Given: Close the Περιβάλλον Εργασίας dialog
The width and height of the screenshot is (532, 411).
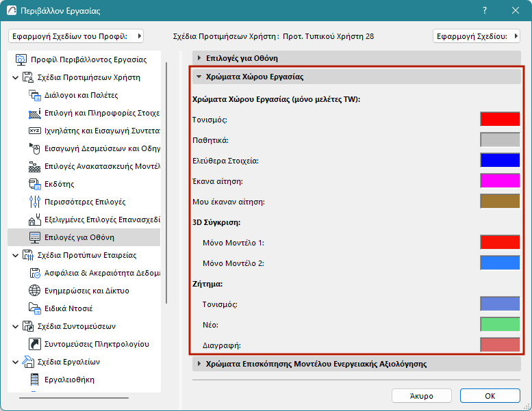Looking at the screenshot, I should (x=516, y=10).
